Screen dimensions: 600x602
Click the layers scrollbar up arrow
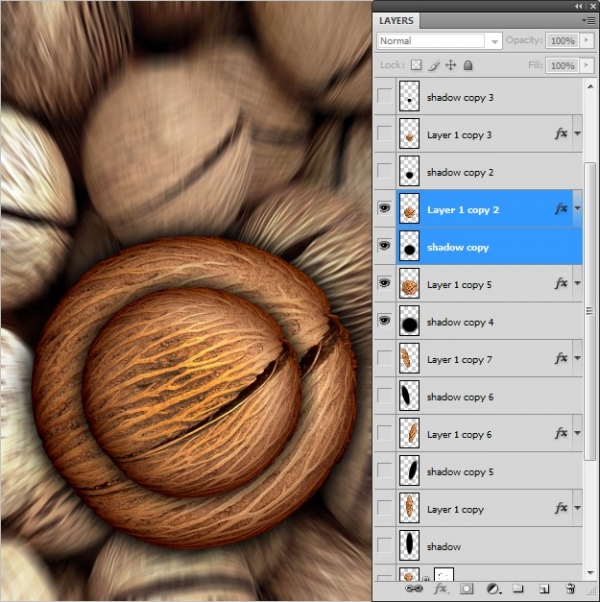pos(590,87)
